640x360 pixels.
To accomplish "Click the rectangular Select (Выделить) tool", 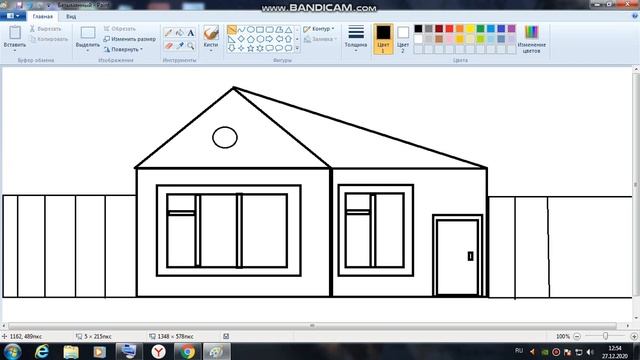I will (88, 33).
